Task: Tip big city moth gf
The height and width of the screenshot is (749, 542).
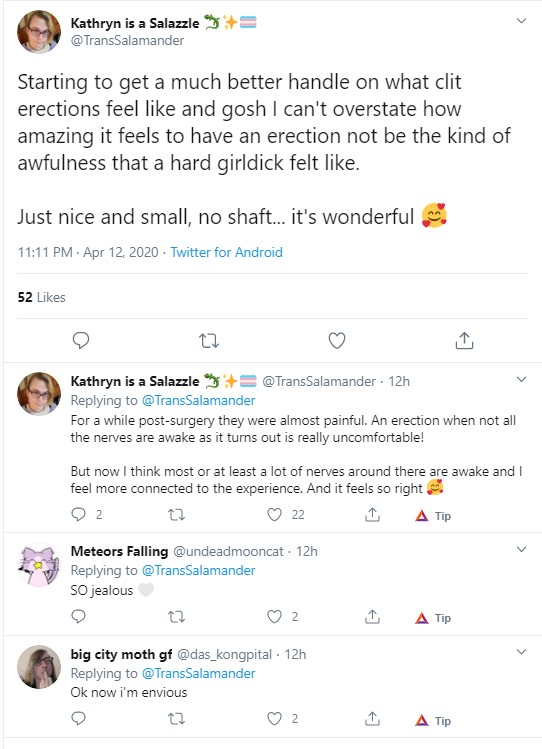Action: click(x=433, y=720)
